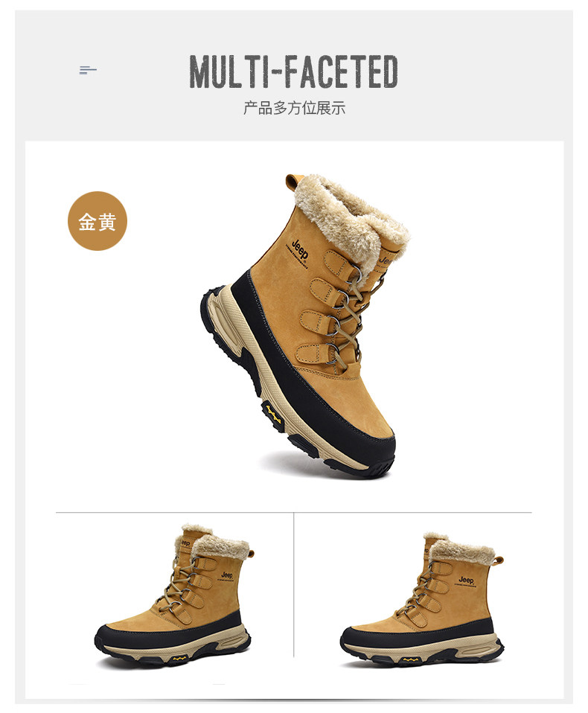Click the yellow zigzag emblem on bottom-right boot's sole

pos(411,659)
